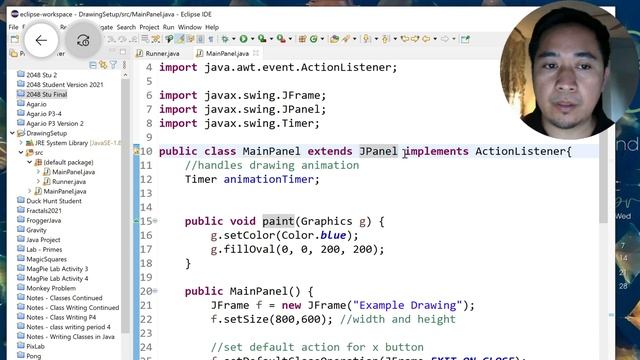Fold the paint method at line 15
Viewport: 640px width, 360px height.
tap(155, 221)
